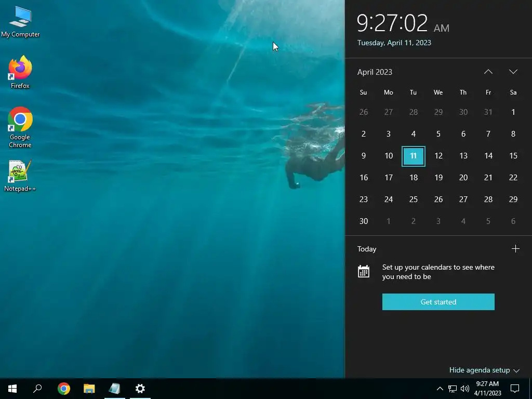Open the volume speaker tray icon

tap(465, 389)
